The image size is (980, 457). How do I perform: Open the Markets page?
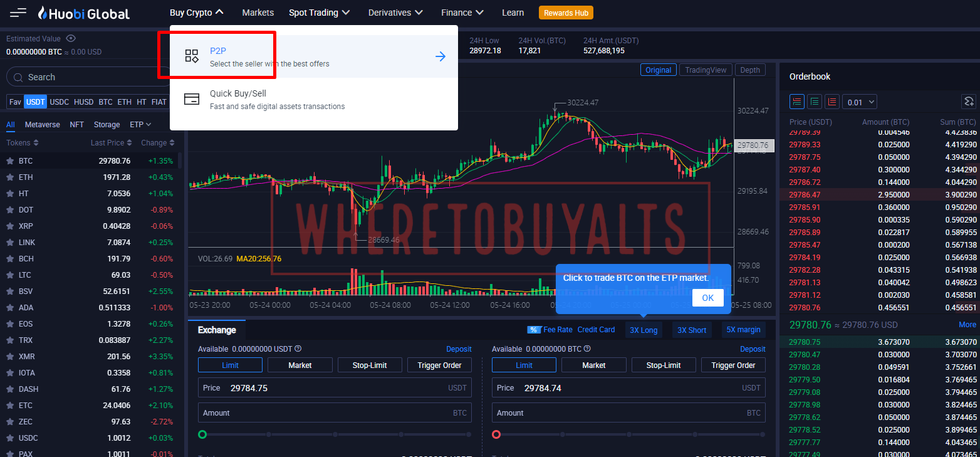pos(258,13)
